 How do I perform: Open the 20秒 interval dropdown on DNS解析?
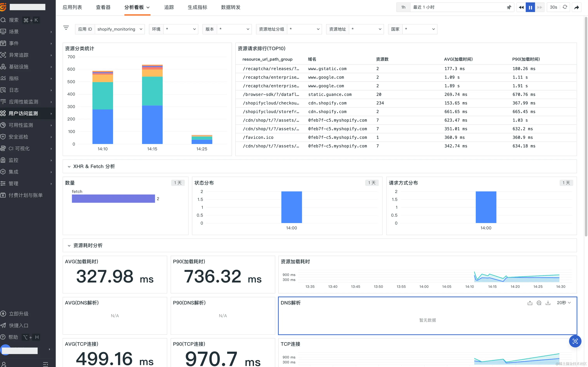click(x=564, y=303)
